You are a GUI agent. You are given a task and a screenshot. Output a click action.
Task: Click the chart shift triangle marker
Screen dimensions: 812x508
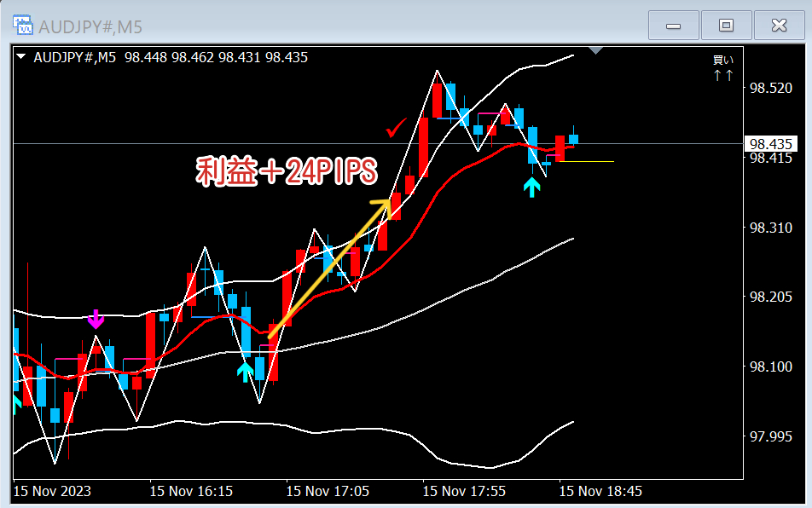pyautogui.click(x=596, y=50)
